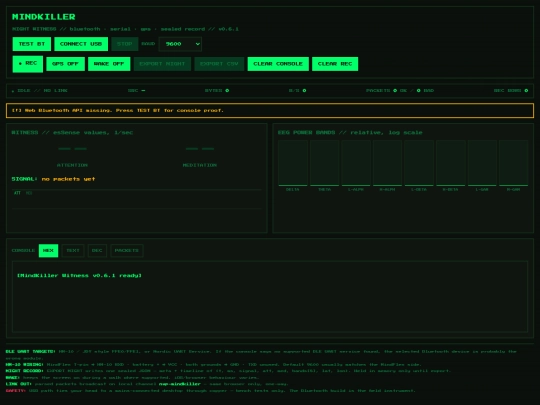Viewport: 540px width, 405px height.
Task: Click the DELTA power band bar
Action: [x=293, y=163]
